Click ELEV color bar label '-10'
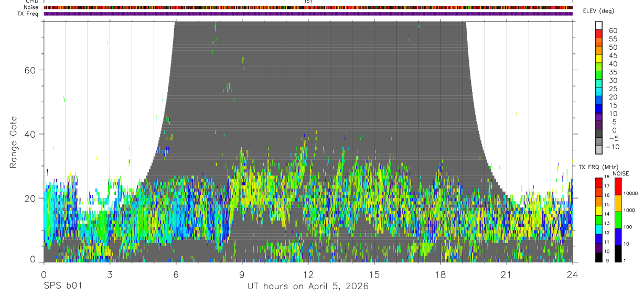The height and width of the screenshot is (297, 644). [614, 147]
